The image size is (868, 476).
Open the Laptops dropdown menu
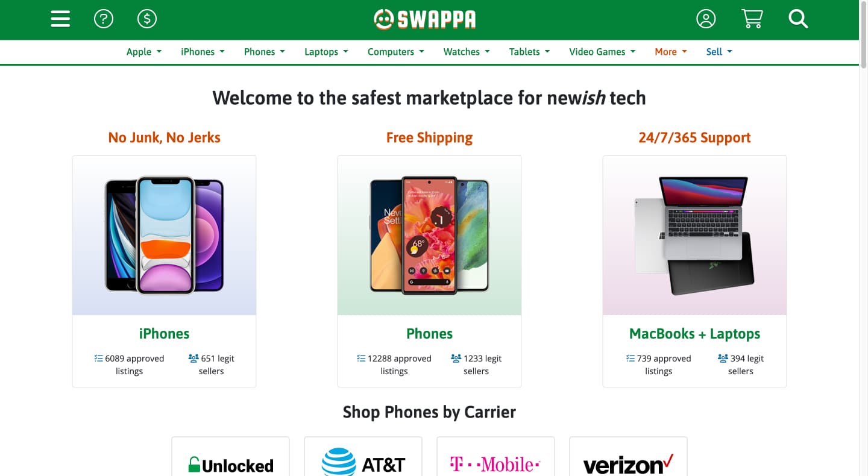point(326,52)
